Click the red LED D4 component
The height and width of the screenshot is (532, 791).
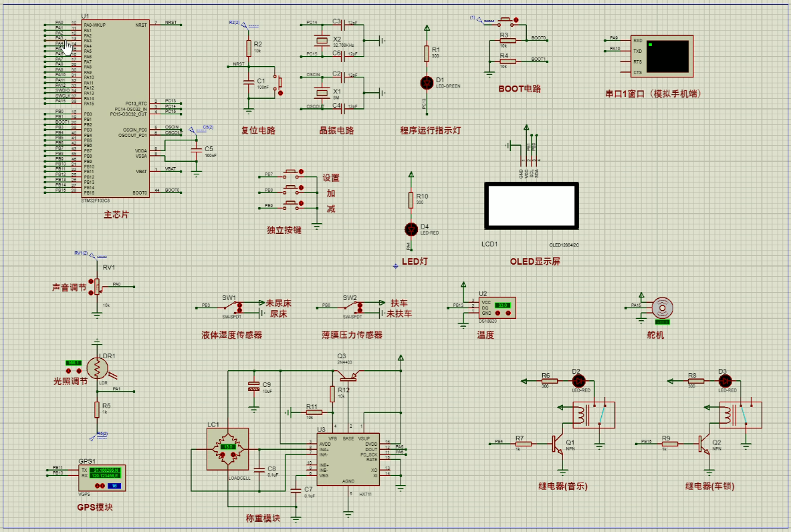pyautogui.click(x=411, y=229)
